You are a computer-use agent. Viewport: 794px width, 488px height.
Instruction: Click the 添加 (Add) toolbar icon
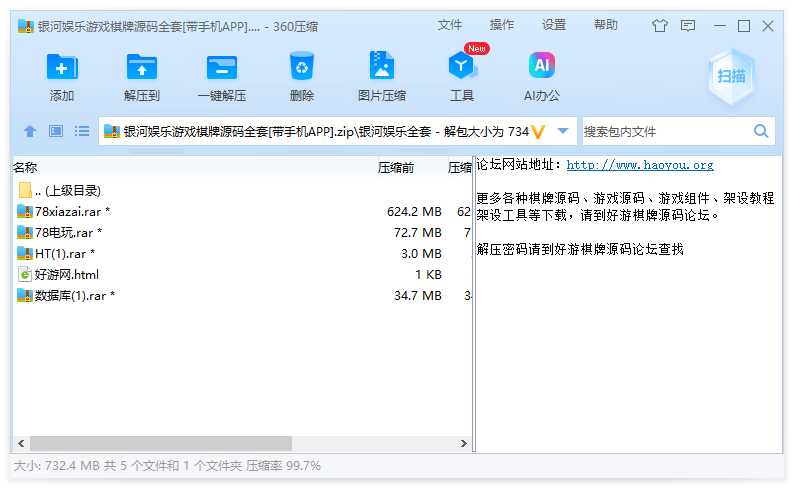coord(62,67)
